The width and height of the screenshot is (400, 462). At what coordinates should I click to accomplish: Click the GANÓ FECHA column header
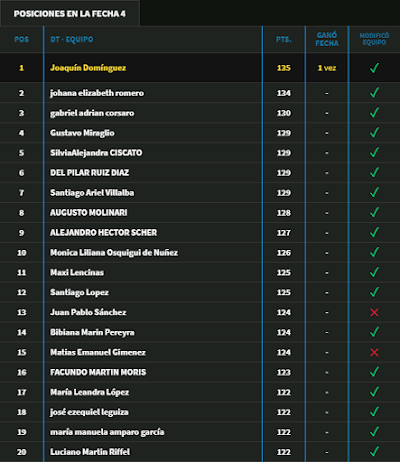point(327,39)
